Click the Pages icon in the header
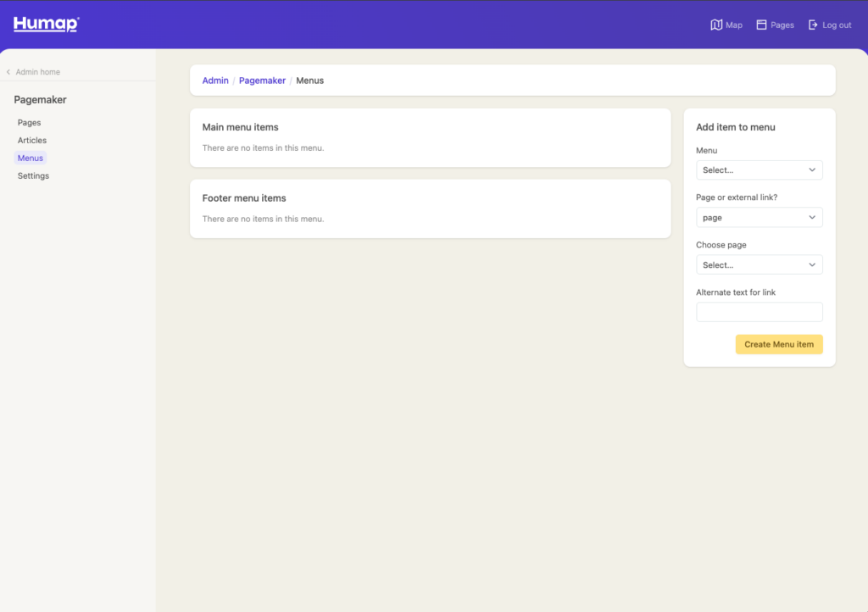868x612 pixels. point(761,25)
